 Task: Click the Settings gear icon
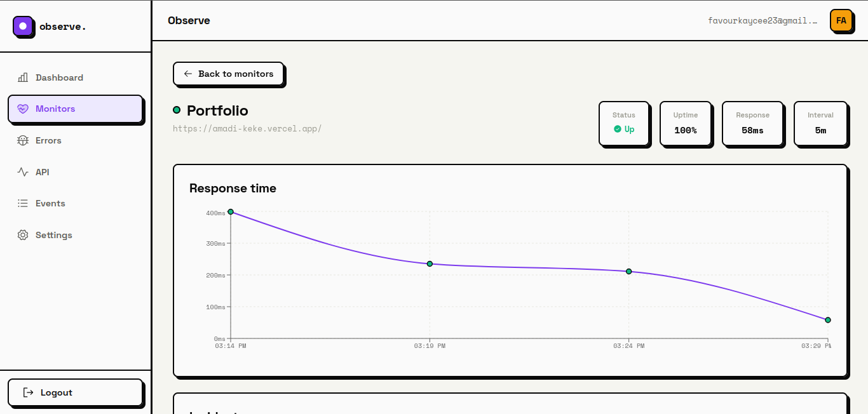click(x=23, y=235)
